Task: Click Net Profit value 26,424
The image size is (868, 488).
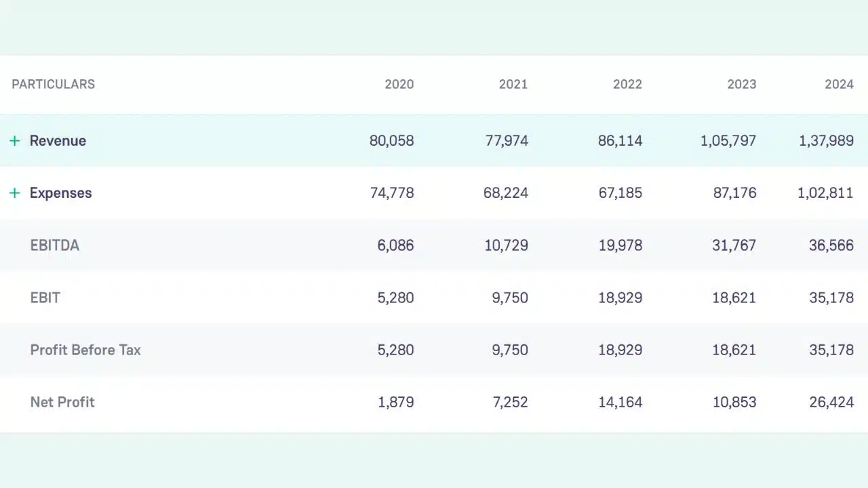Action: point(831,402)
